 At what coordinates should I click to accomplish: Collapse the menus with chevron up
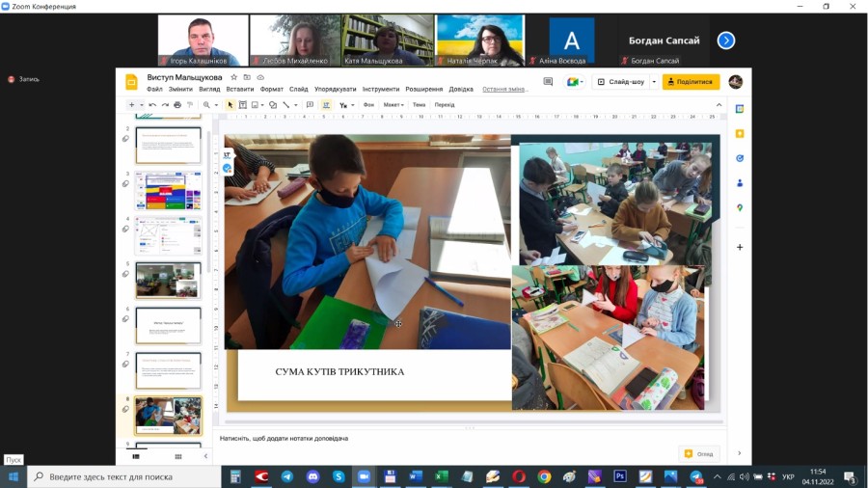click(x=719, y=104)
